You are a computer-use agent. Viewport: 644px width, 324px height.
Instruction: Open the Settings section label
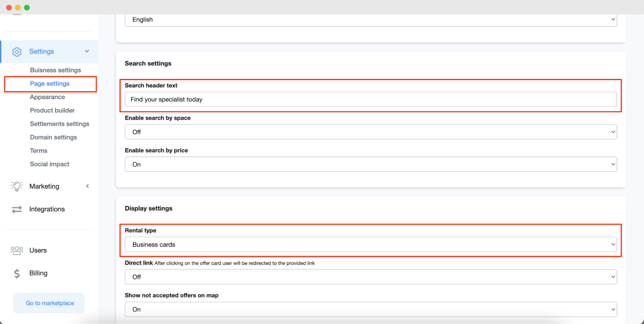(42, 52)
